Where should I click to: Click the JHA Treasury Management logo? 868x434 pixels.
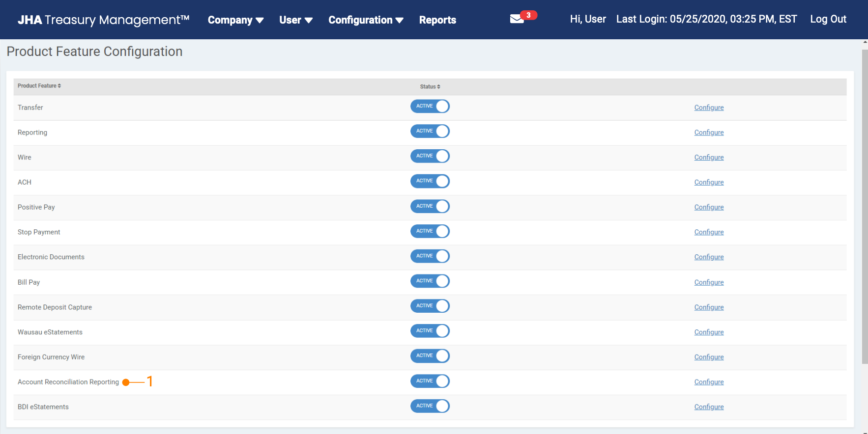103,20
